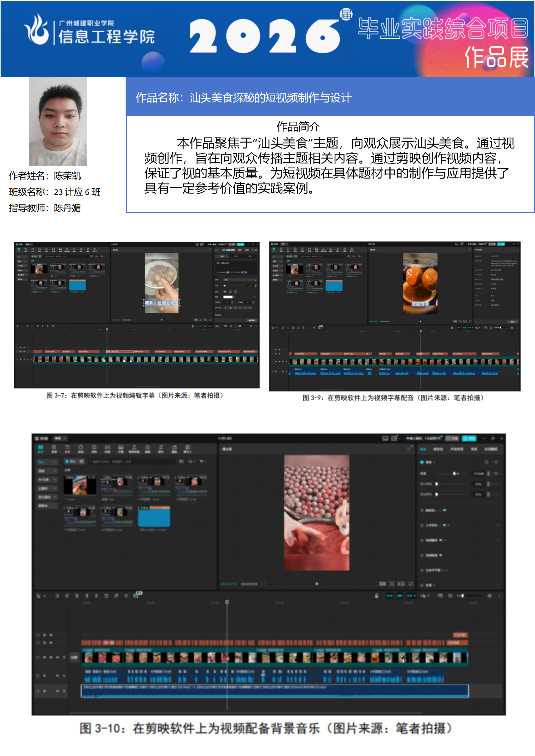Viewport: 535px width, 756px height.
Task: Click the delete trash icon in Figure 3-10 timeline toolbar
Action: coord(106,596)
